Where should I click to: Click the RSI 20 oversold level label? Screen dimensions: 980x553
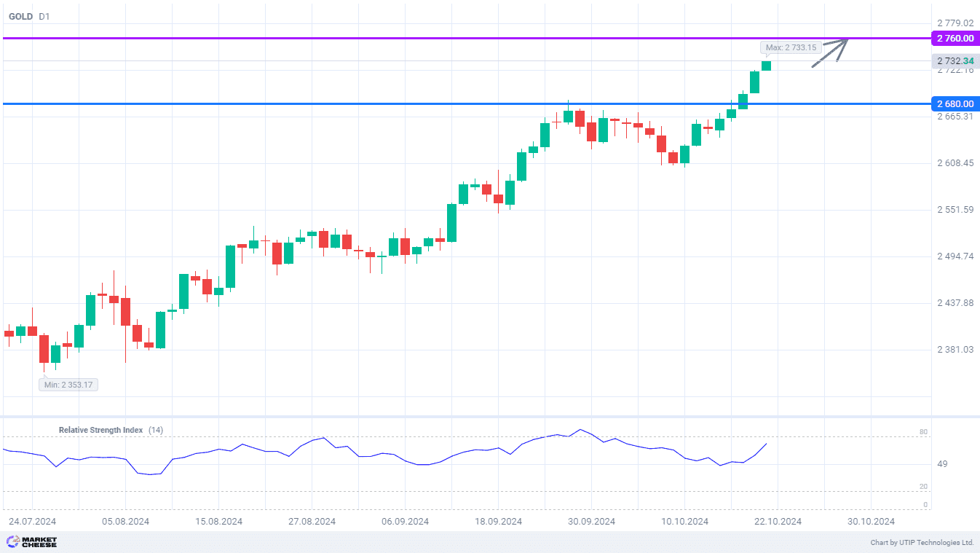(923, 487)
